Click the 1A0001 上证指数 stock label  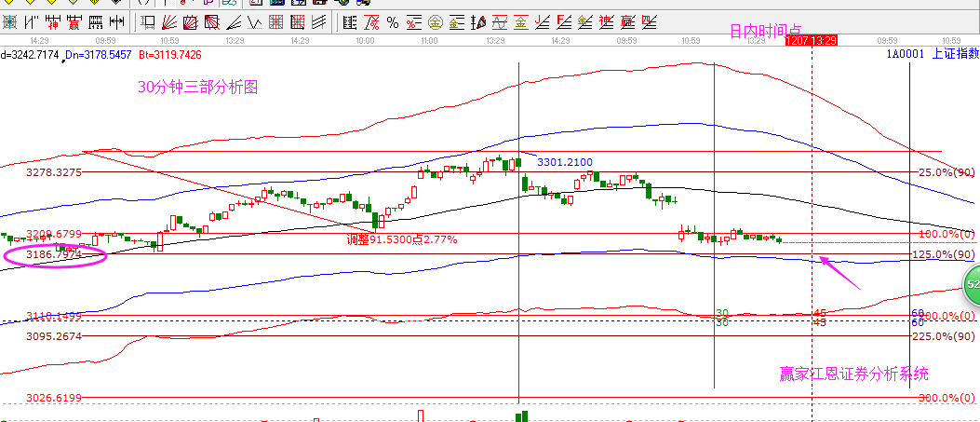[933, 54]
